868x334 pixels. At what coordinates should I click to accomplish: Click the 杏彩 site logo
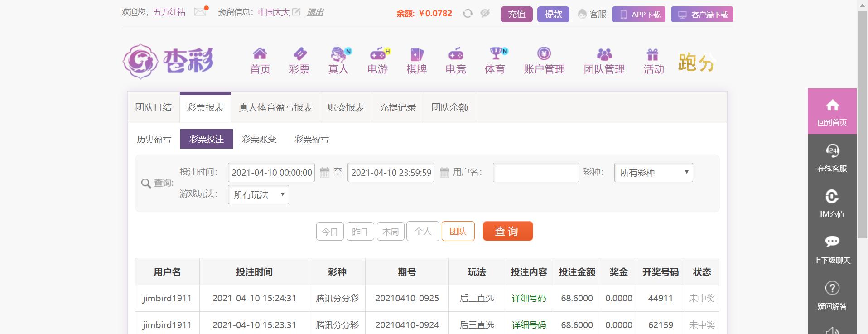(168, 61)
